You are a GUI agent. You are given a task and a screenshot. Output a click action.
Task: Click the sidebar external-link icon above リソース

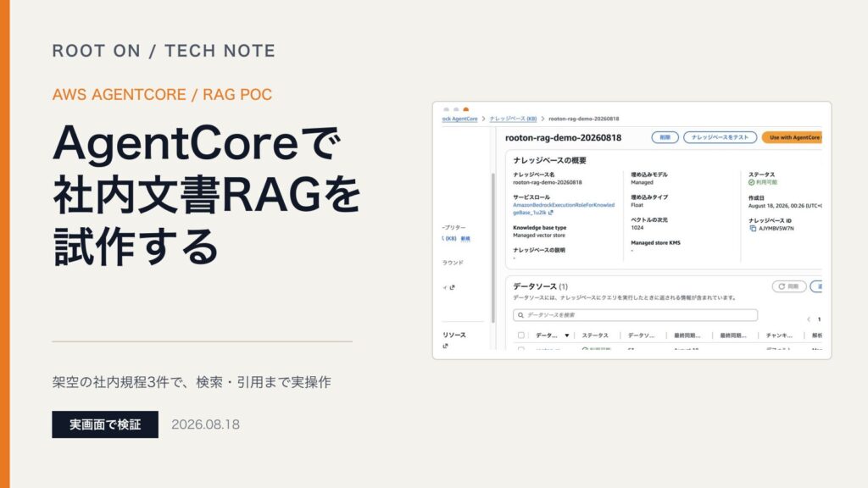[453, 287]
